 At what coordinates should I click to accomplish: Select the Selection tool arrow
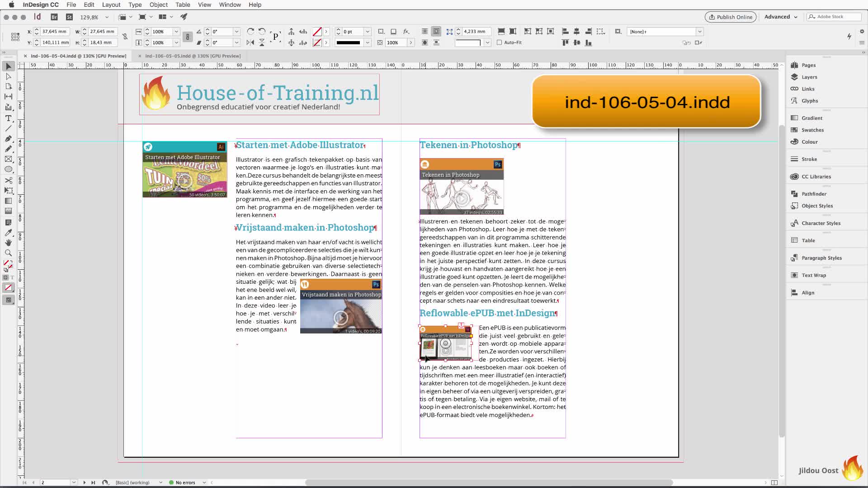coord(8,66)
